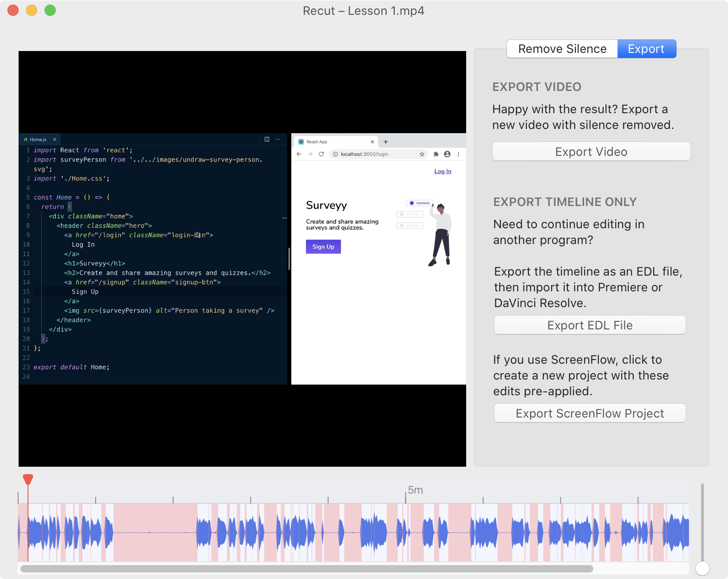Click the red playhead marker on timeline
Viewport: 728px width, 579px height.
tap(28, 479)
